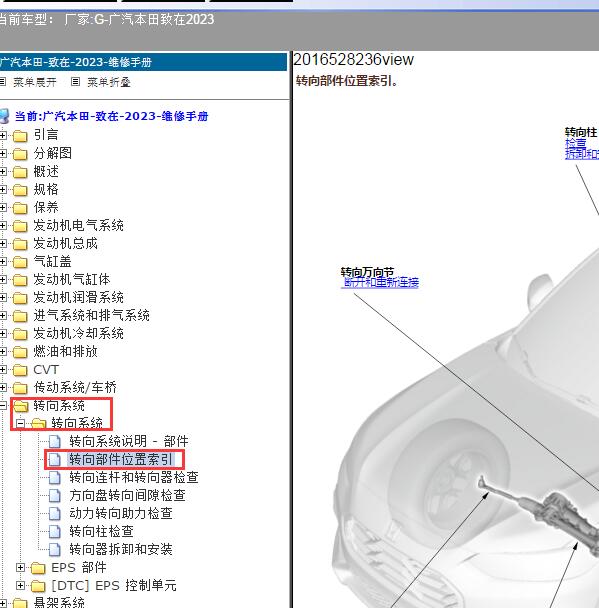Image resolution: width=599 pixels, height=608 pixels.
Task: Expand the 发动机总成 tree node
Action: pyautogui.click(x=3, y=244)
